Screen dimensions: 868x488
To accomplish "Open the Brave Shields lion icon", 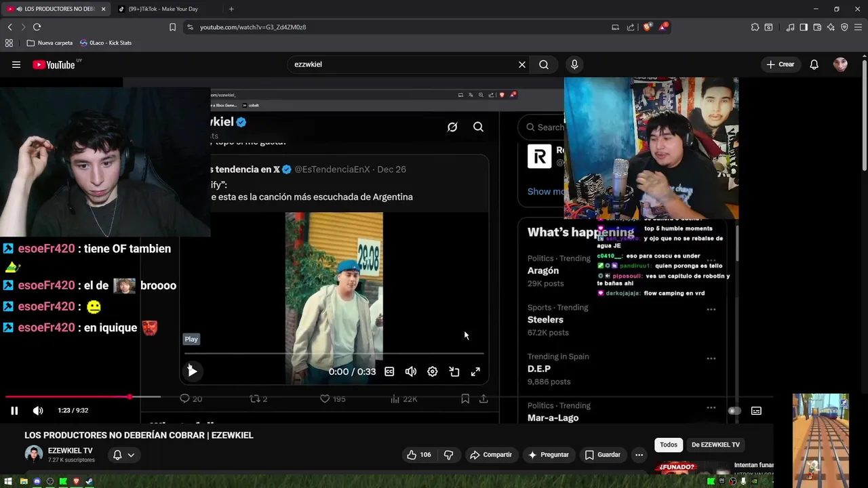I will 648,27.
